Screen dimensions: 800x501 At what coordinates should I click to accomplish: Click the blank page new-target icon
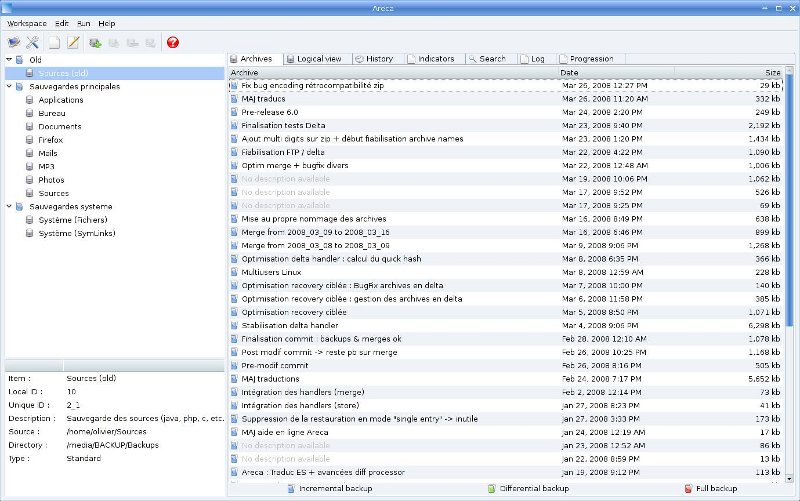point(54,42)
